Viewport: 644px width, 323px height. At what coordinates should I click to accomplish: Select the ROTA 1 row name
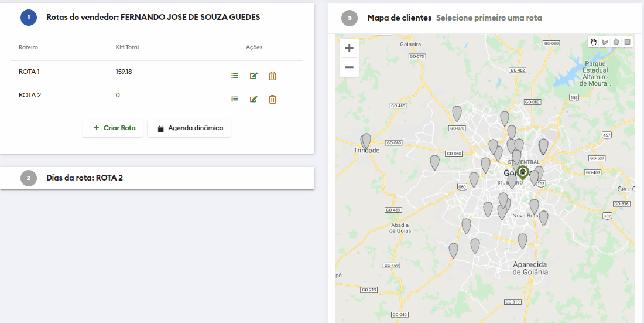(x=29, y=72)
